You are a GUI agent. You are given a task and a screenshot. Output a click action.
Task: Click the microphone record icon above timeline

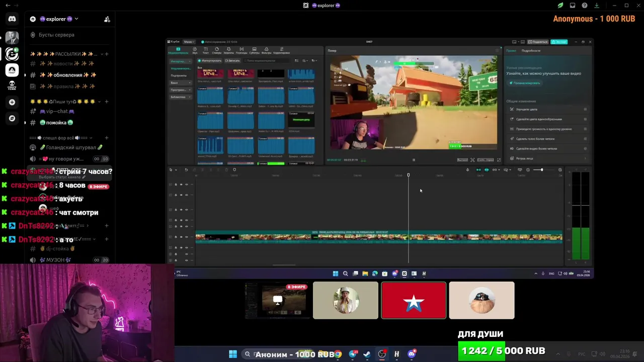[x=467, y=170]
